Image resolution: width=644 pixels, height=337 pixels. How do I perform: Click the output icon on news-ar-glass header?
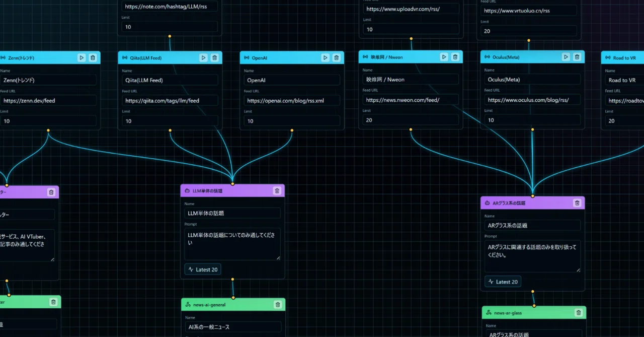tap(489, 313)
